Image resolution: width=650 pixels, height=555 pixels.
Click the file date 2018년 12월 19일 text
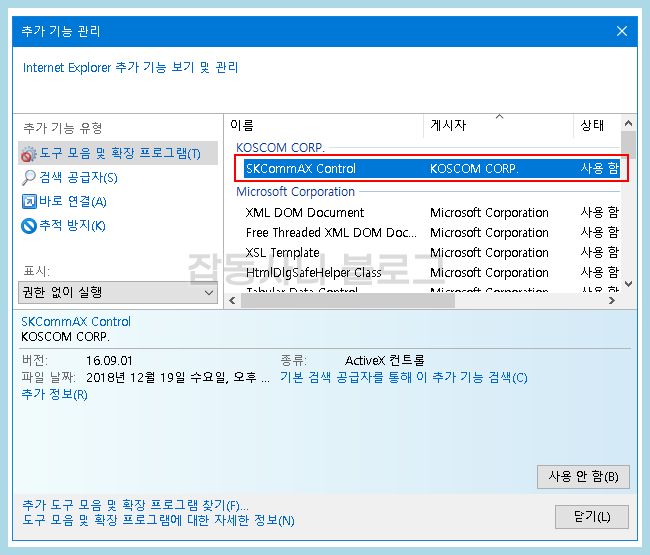[x=178, y=378]
